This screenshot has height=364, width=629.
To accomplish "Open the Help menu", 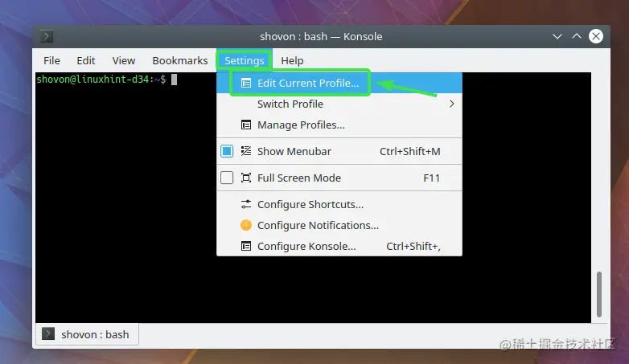I will pos(292,60).
